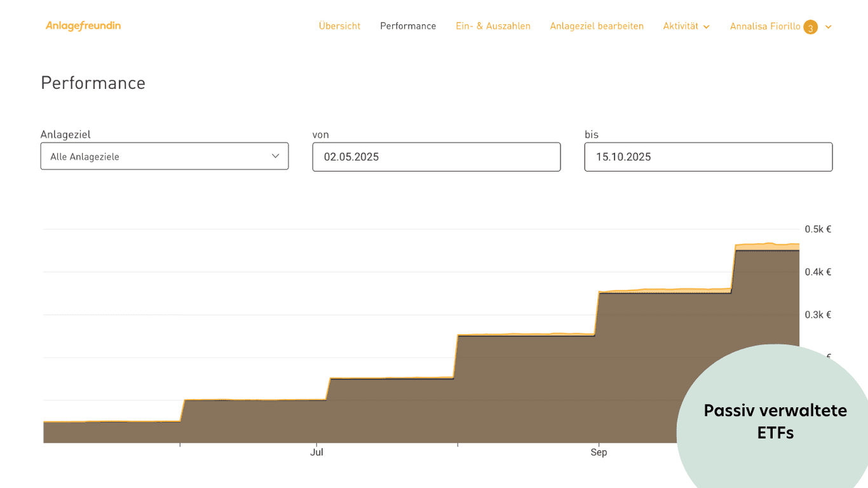Click the 0.5k € axis label
The width and height of the screenshot is (868, 488).
point(818,229)
